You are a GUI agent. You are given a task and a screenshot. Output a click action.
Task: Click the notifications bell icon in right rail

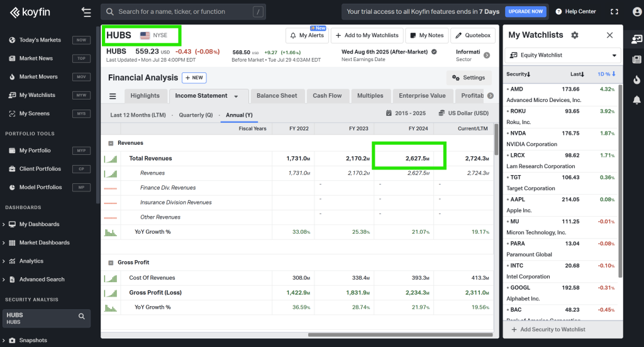point(636,100)
